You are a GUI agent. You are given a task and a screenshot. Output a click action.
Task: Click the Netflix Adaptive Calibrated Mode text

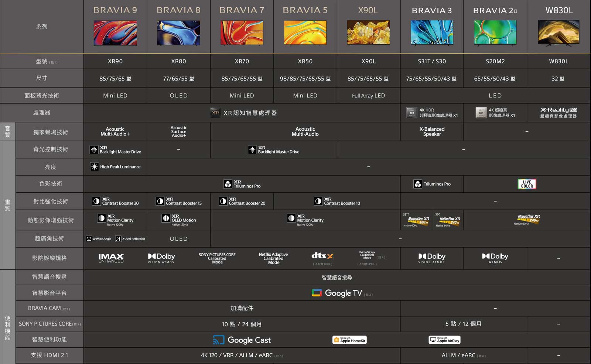click(x=273, y=258)
